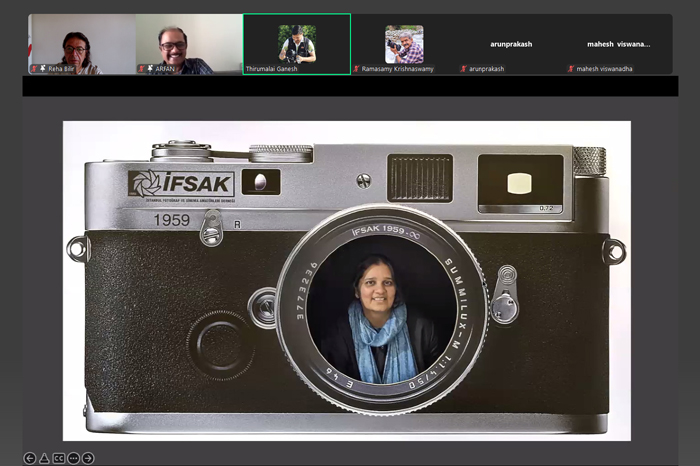The width and height of the screenshot is (700, 466).
Task: Click arunprakash's muted microphone icon
Action: [x=463, y=69]
